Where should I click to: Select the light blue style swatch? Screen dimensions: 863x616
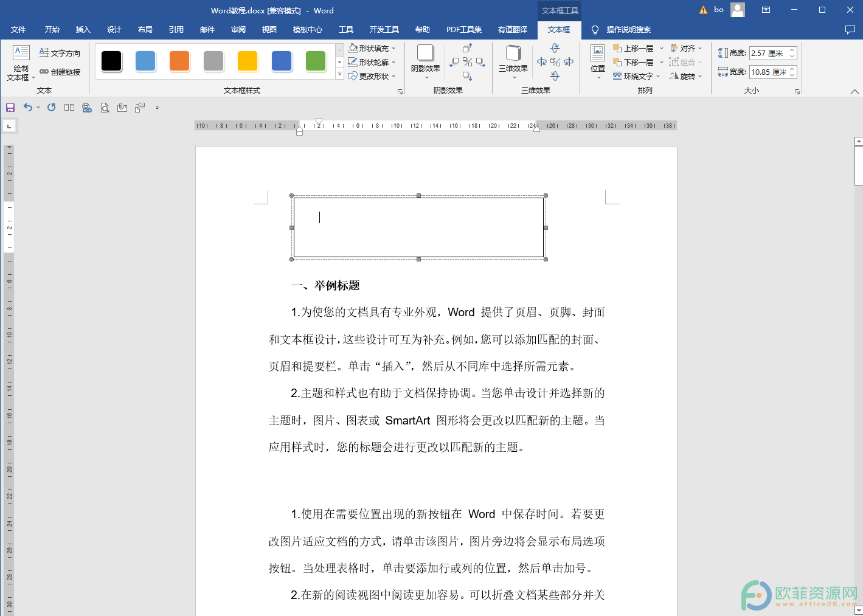tap(145, 61)
